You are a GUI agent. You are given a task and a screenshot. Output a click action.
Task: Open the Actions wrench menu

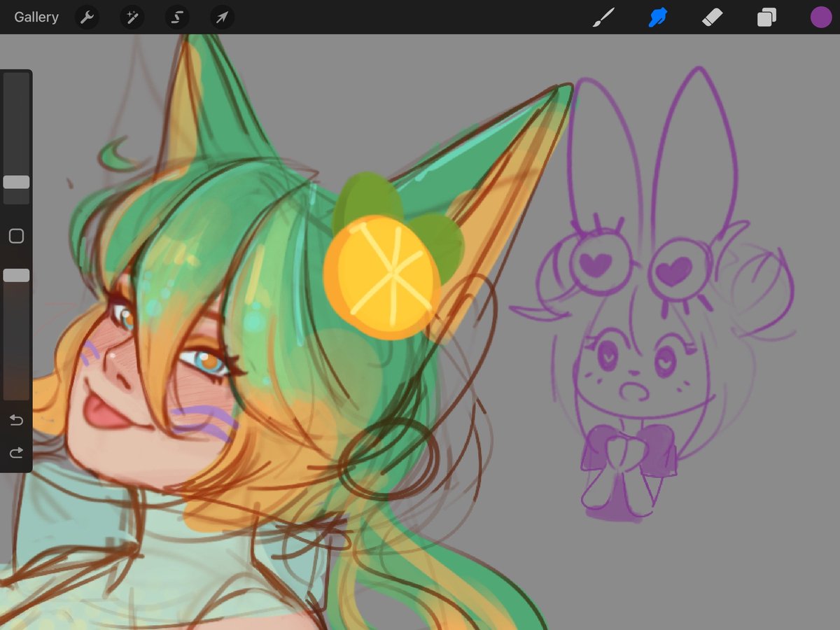click(87, 17)
